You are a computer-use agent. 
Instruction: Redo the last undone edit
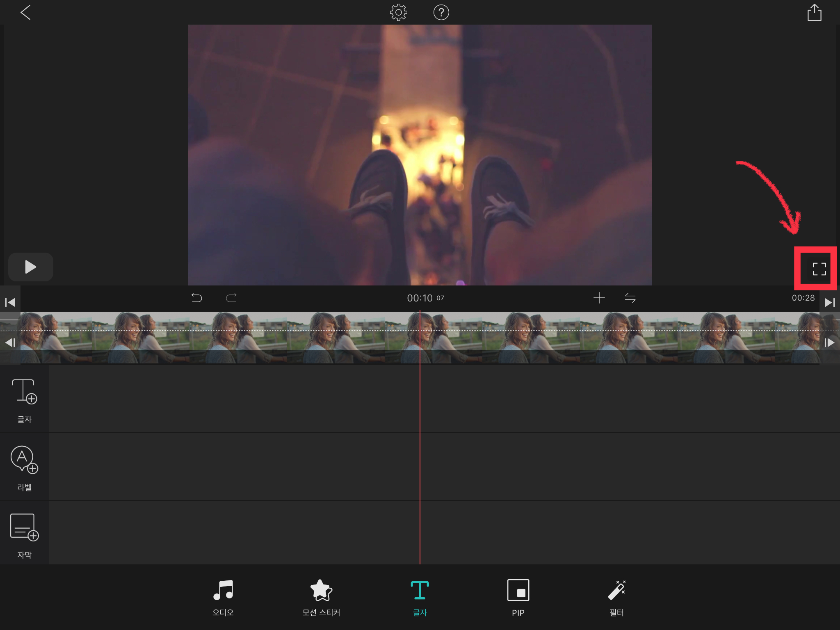click(x=231, y=298)
